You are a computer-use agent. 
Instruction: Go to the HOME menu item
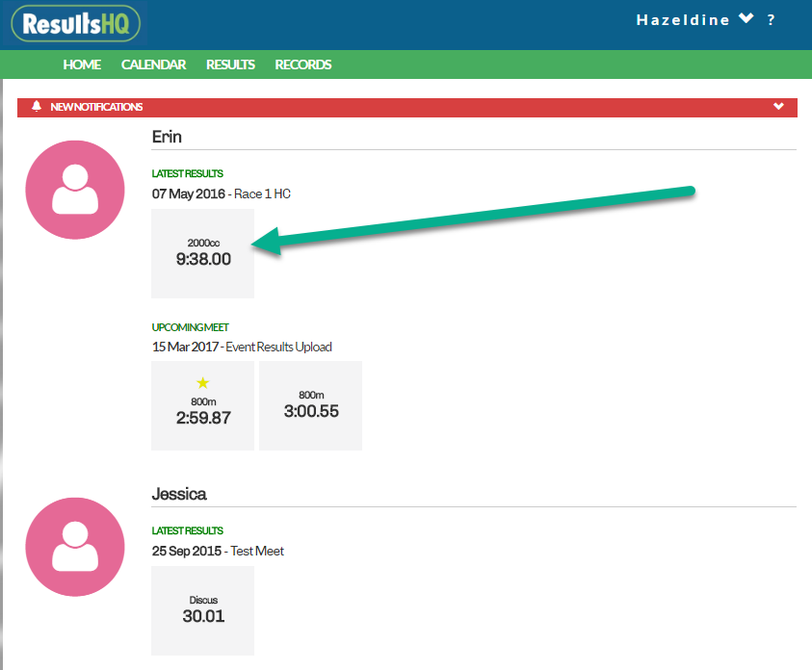82,64
